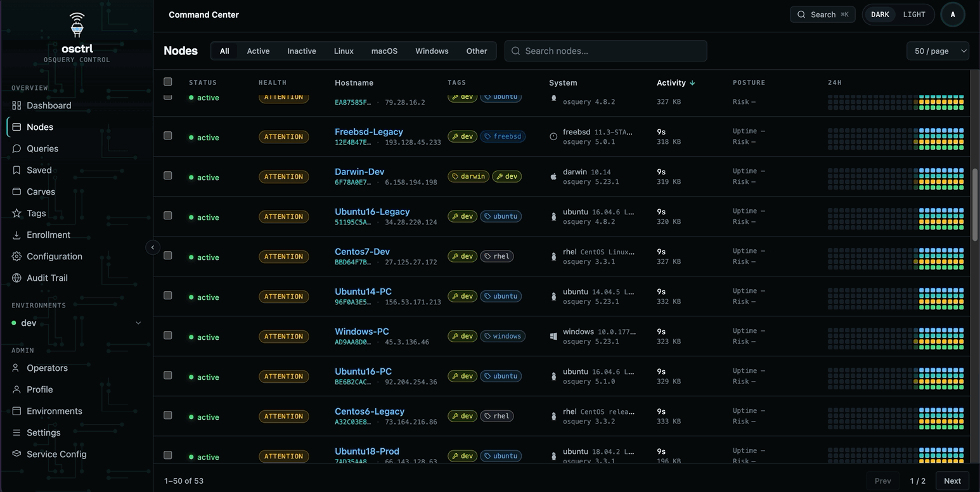Image resolution: width=980 pixels, height=492 pixels.
Task: Switch to LIGHT theme
Action: click(914, 15)
